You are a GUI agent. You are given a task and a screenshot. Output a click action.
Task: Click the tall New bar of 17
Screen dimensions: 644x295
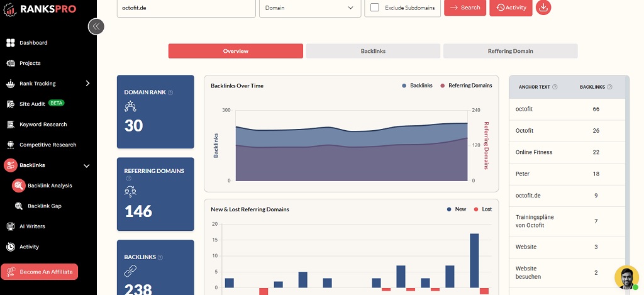[x=474, y=260]
